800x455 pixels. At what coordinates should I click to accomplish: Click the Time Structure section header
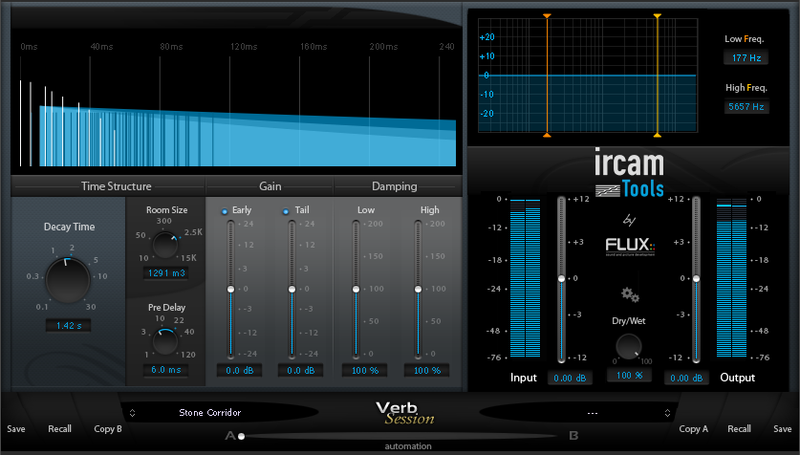(x=116, y=186)
